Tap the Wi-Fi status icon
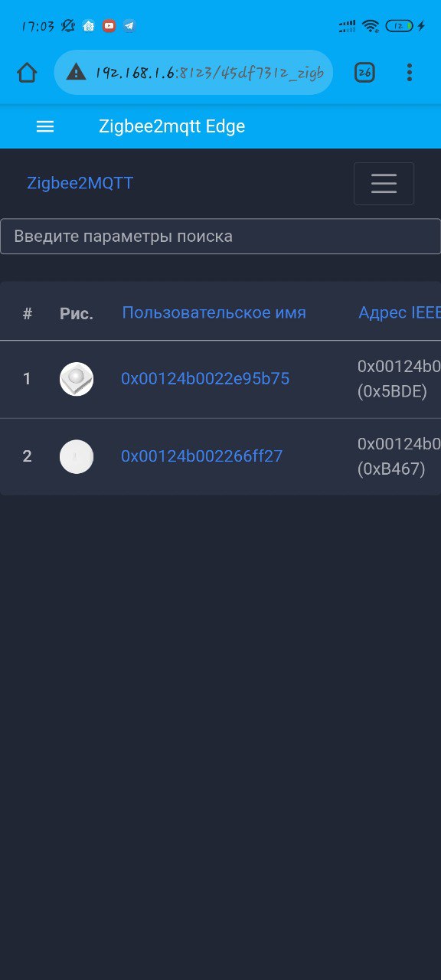The height and width of the screenshot is (980, 441). (371, 26)
